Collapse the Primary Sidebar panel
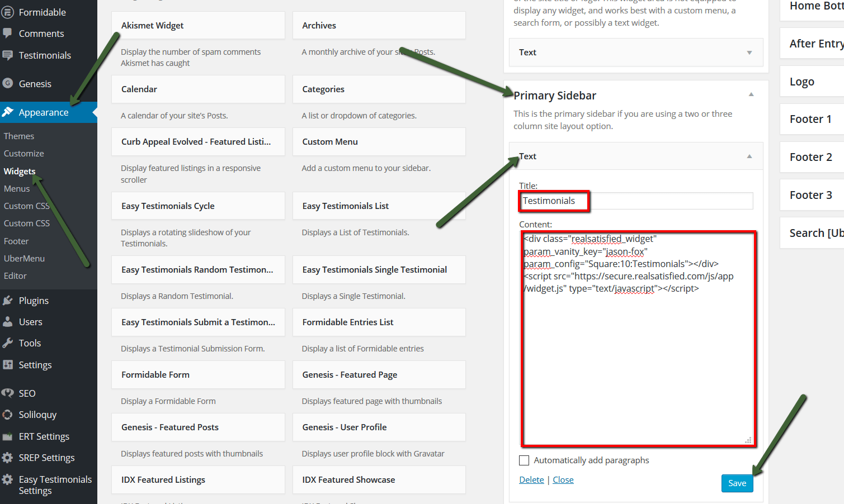844x504 pixels. click(x=751, y=94)
